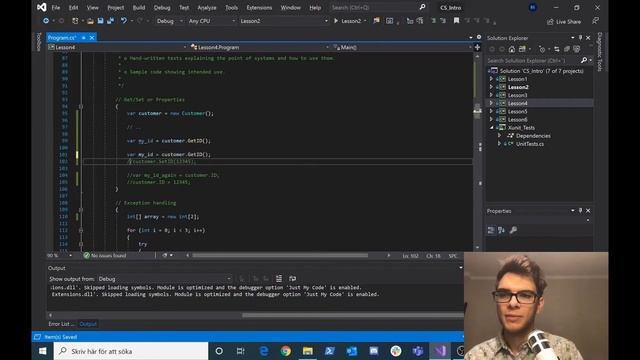Click the Solution Explorer search magnifier icon

click(x=584, y=60)
